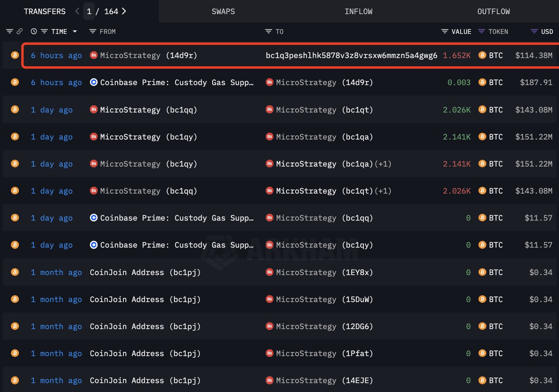Open CoinJoin Address sending to MicroStrategy (1EY8x)
This screenshot has height=392, width=559.
pyautogui.click(x=145, y=272)
